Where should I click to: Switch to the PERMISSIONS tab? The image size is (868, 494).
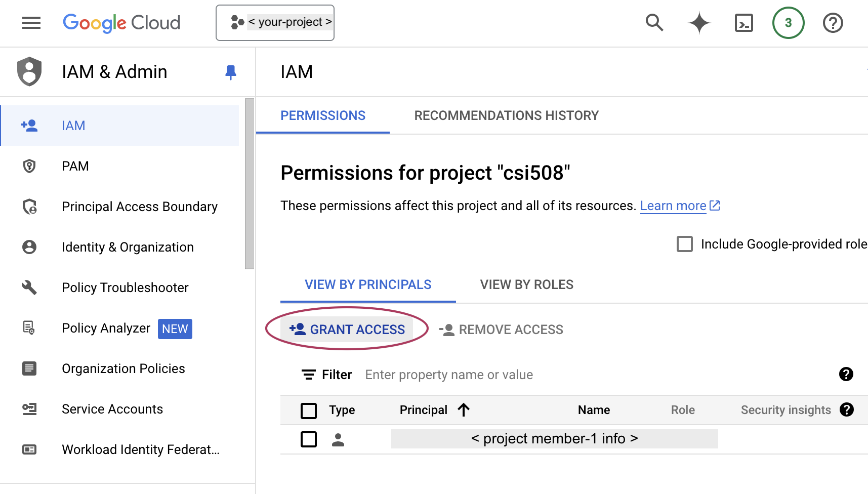click(323, 116)
